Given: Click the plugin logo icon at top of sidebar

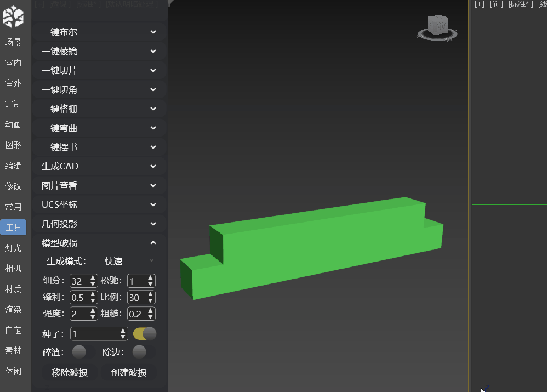Looking at the screenshot, I should click(13, 16).
